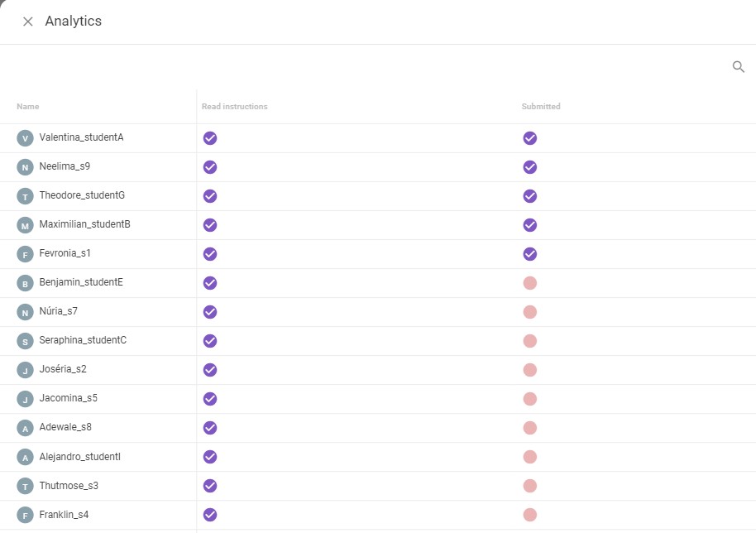Click Thutmose_s3's not-submitted status dot

530,486
